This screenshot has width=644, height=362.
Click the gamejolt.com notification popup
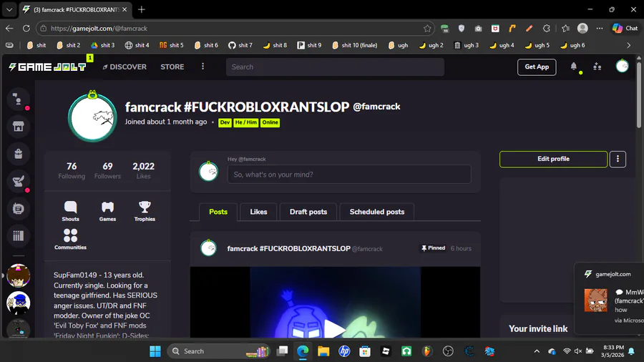(610, 298)
